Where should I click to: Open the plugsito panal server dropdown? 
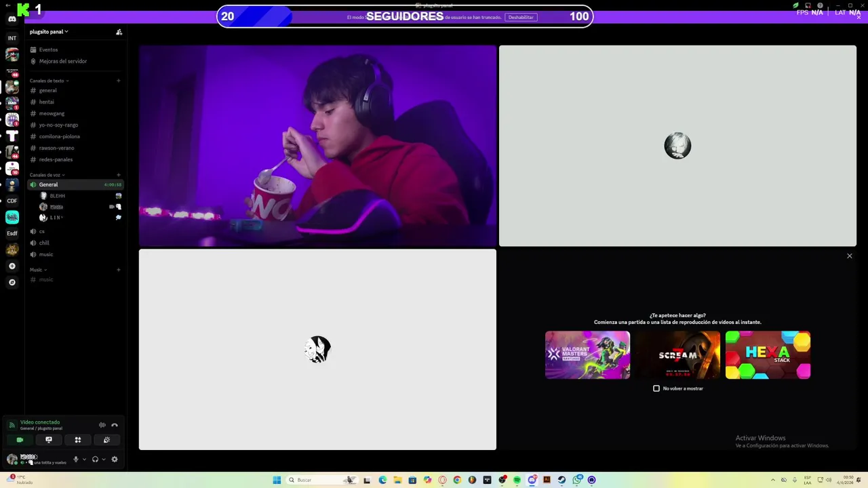49,32
